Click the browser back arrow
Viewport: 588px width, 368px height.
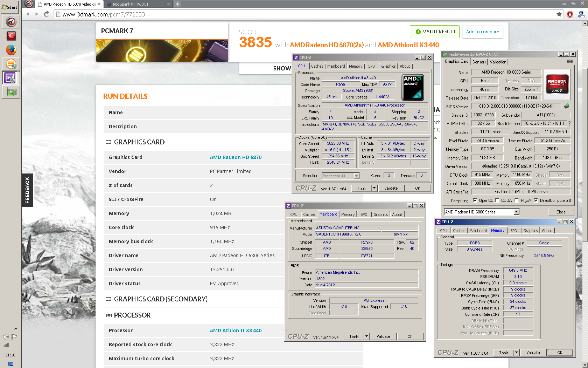(x=28, y=14)
